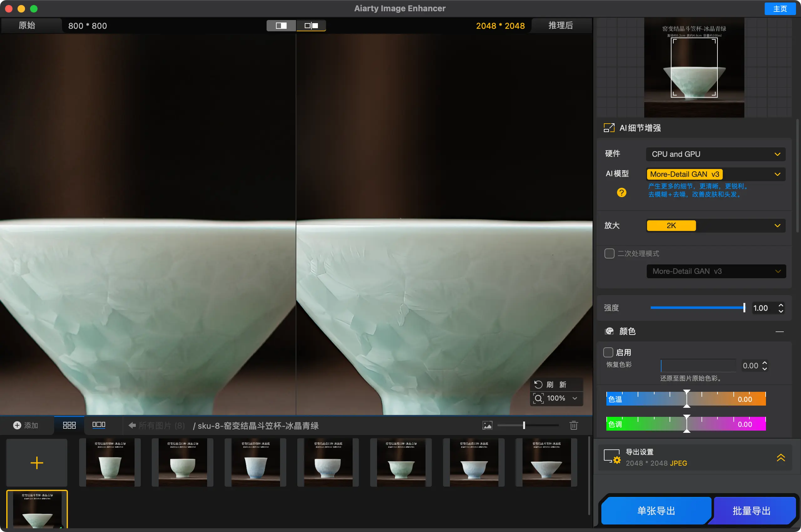This screenshot has height=532, width=801.
Task: Click the refresh (刷新) icon
Action: point(538,384)
